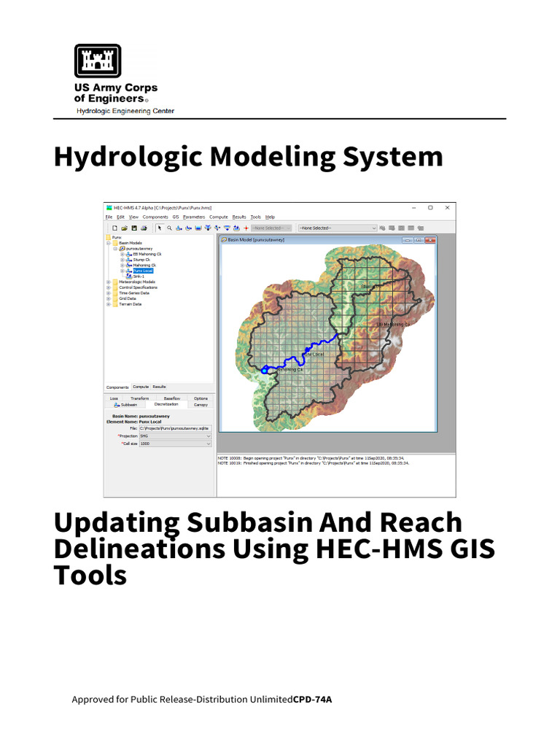Expand the Grid Data node
Screen dimensions: 560x747
109,298
